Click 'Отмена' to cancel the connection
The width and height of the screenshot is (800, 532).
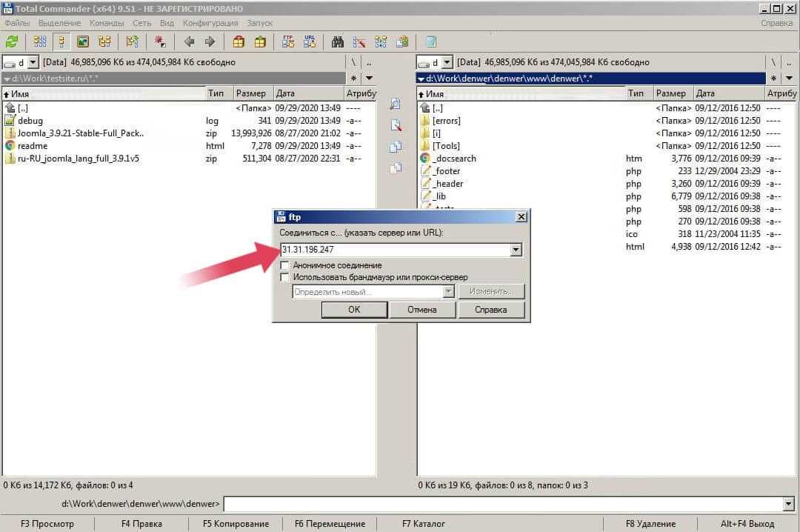point(421,310)
